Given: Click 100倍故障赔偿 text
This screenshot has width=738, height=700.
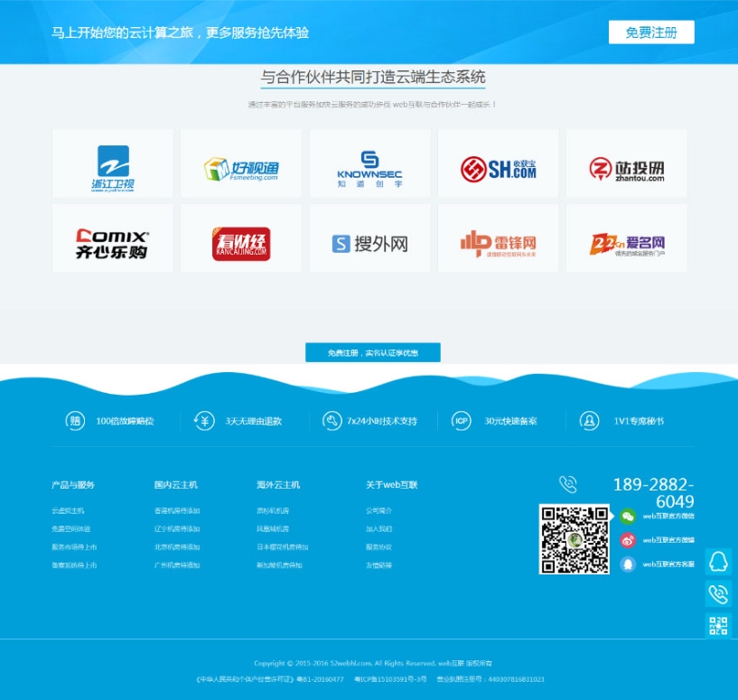Looking at the screenshot, I should tap(125, 421).
